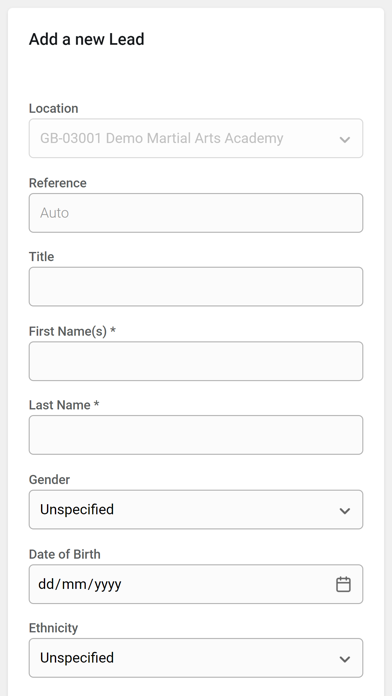This screenshot has height=696, width=392.
Task: Click the chevron arrow in Location dropdown
Action: click(344, 139)
